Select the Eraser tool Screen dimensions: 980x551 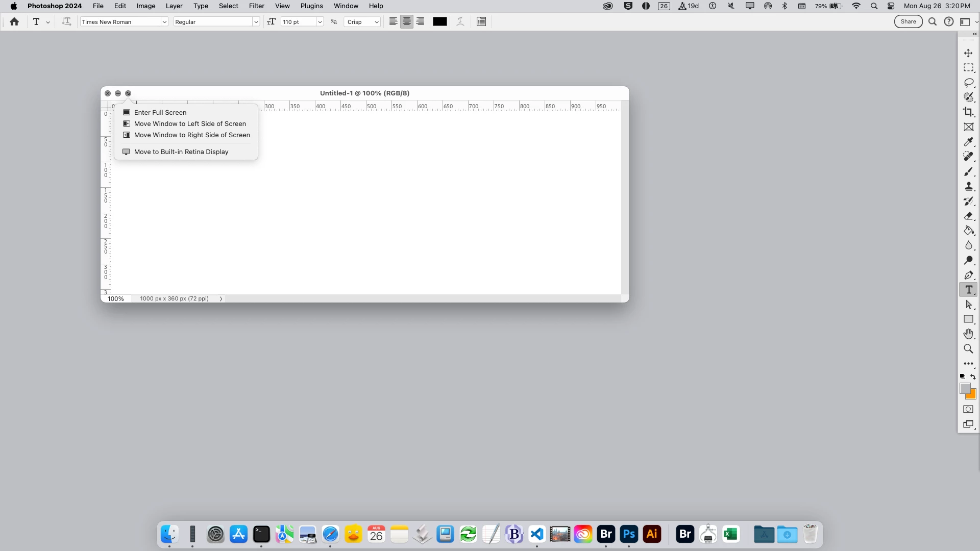pyautogui.click(x=968, y=216)
